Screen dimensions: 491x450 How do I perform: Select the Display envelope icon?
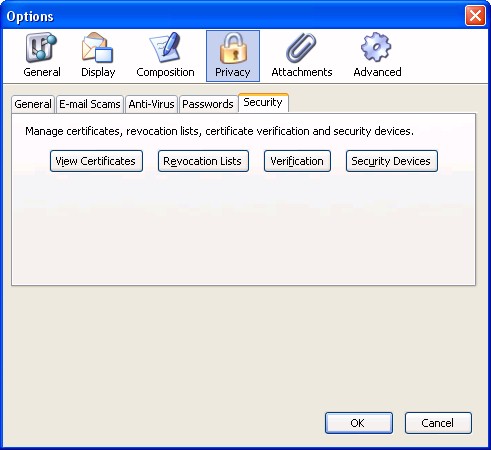point(98,48)
